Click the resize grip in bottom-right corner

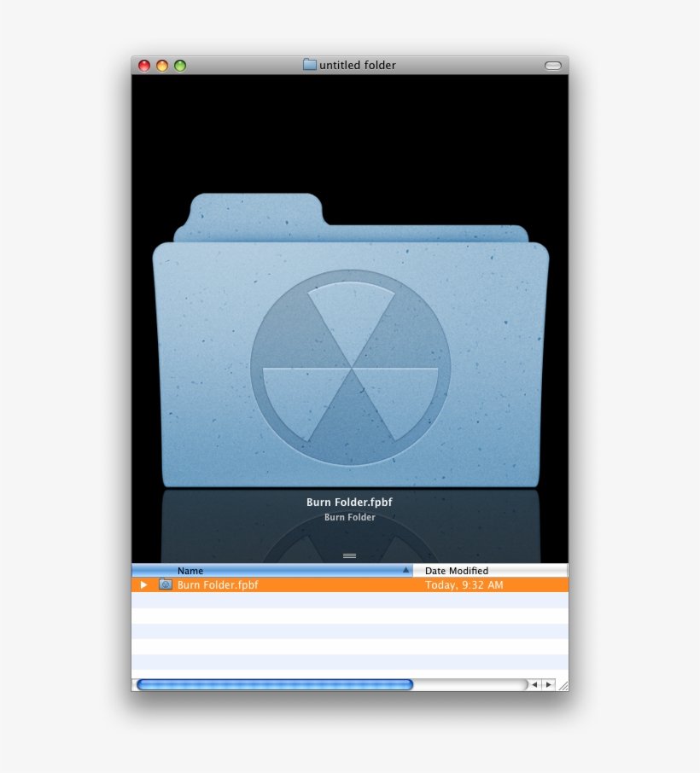[563, 683]
